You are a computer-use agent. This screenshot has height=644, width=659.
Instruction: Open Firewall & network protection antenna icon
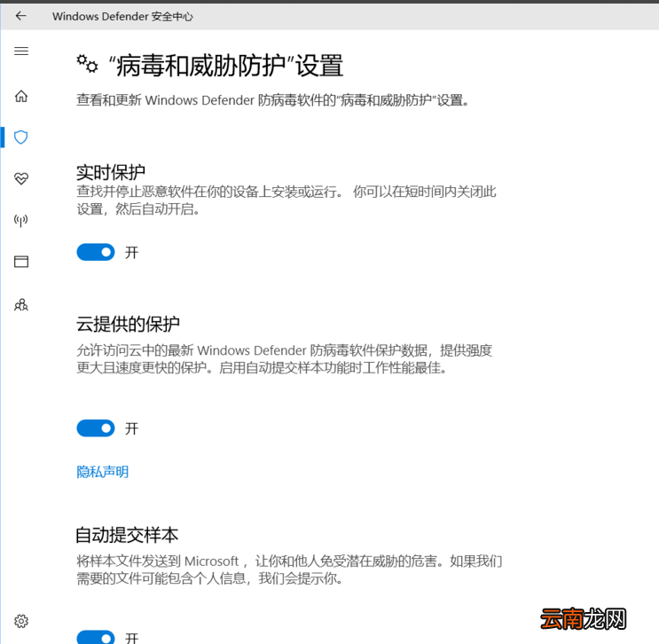pos(21,220)
